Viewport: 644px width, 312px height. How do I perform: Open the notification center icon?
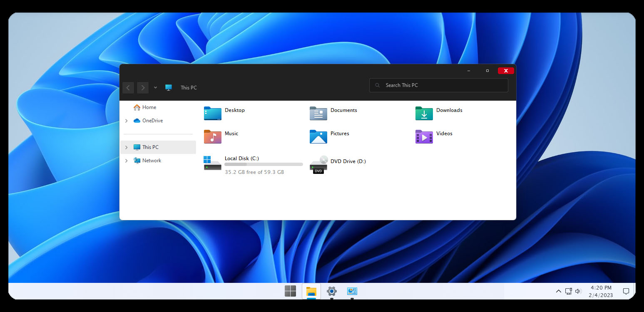coord(626,291)
